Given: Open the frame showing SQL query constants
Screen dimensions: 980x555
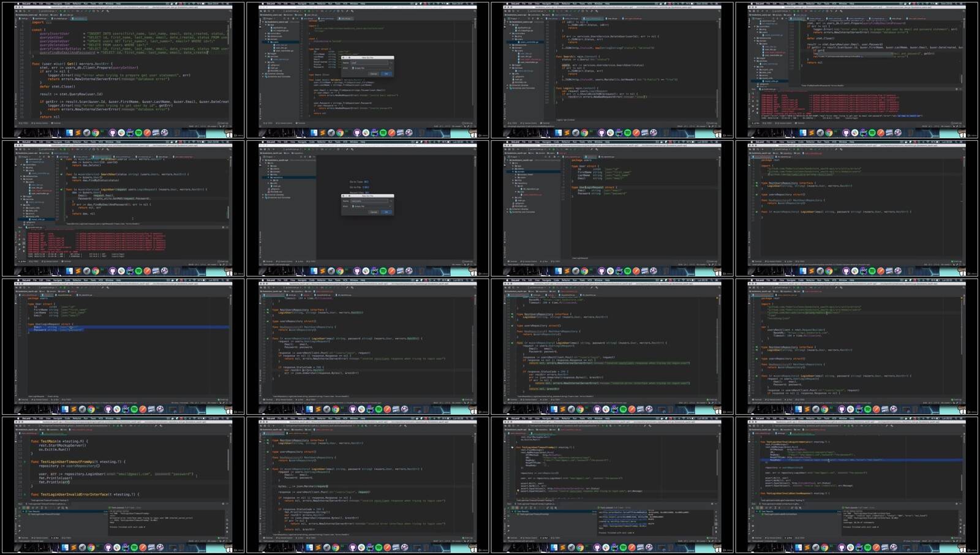Looking at the screenshot, I should tap(123, 70).
